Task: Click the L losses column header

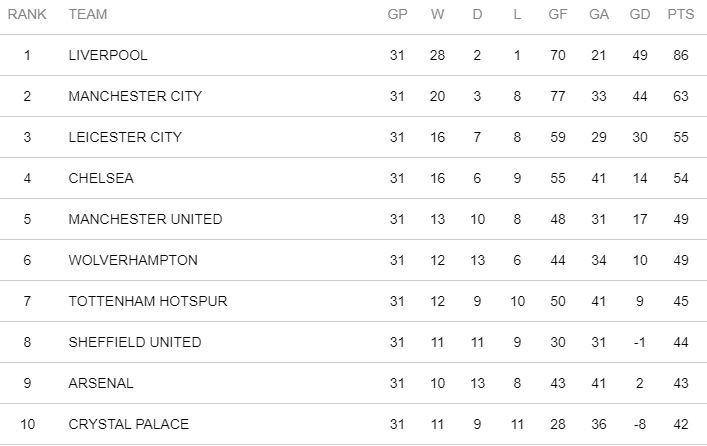Action: (x=517, y=15)
